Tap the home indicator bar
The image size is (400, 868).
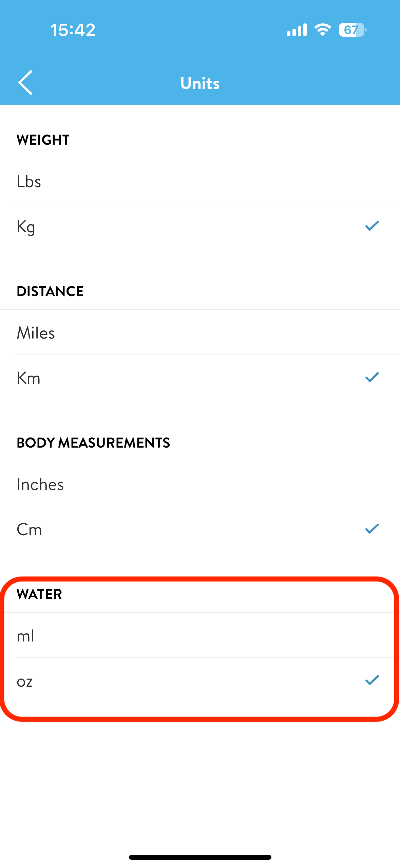pyautogui.click(x=200, y=857)
